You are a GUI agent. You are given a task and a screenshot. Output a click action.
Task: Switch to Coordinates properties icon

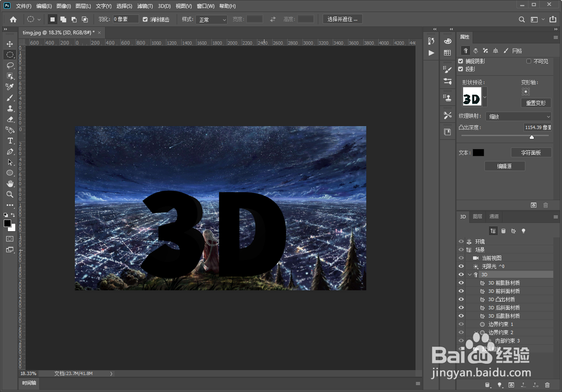tap(495, 50)
